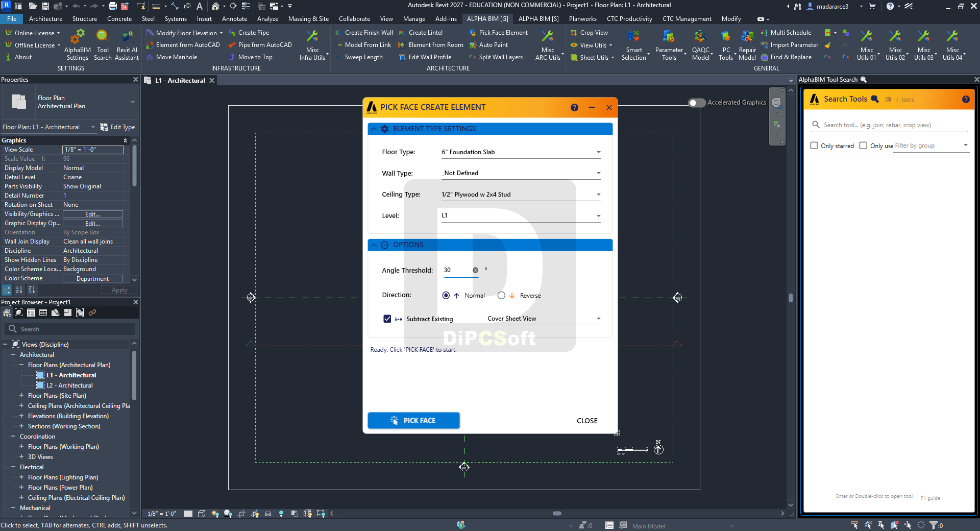Open the Structure ribbon tab
Screen dimensions: 980x531
(x=85, y=19)
